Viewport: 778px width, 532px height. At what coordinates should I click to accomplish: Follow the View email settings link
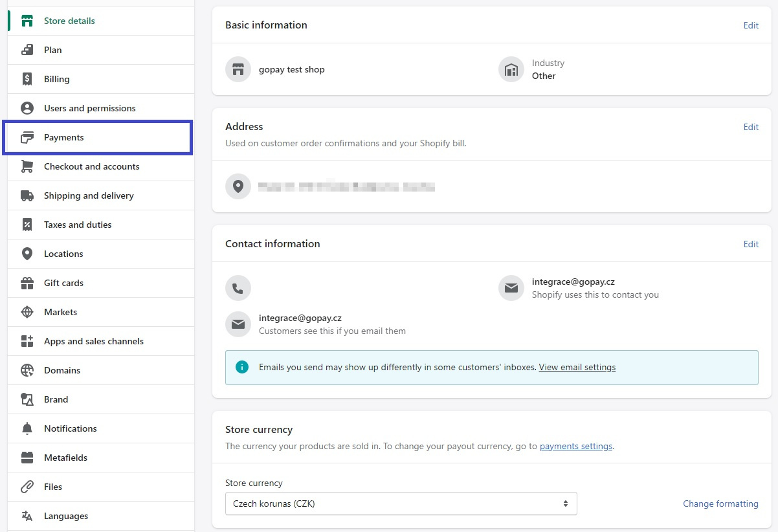577,367
